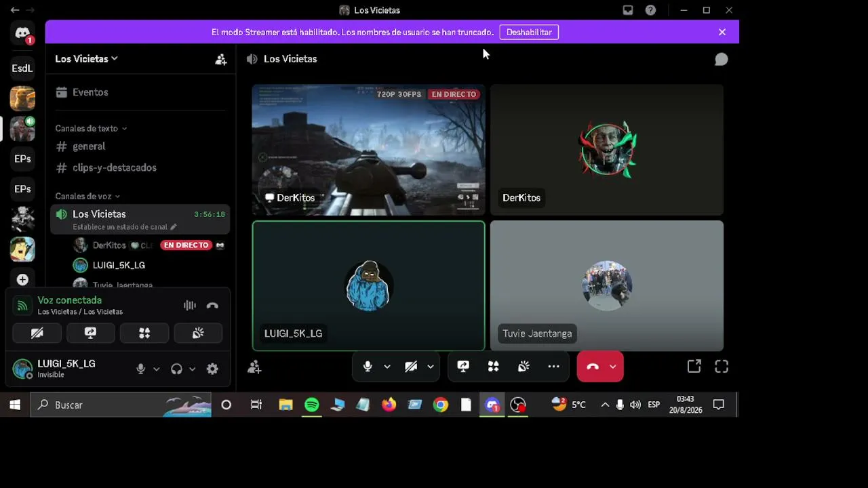Open the general text channel

click(140, 146)
